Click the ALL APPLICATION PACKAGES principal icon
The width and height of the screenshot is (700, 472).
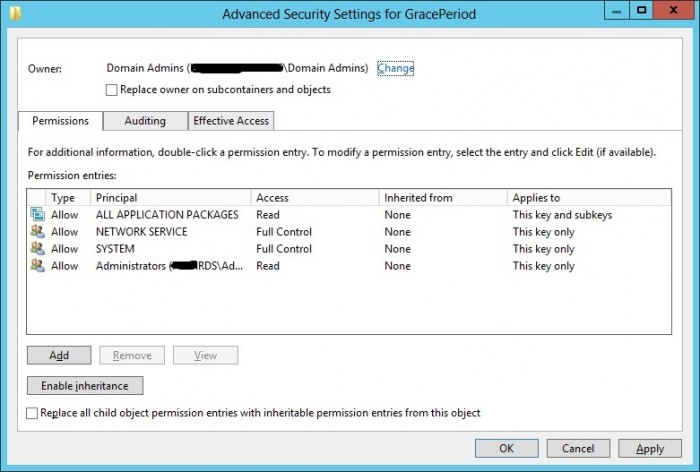tap(38, 215)
